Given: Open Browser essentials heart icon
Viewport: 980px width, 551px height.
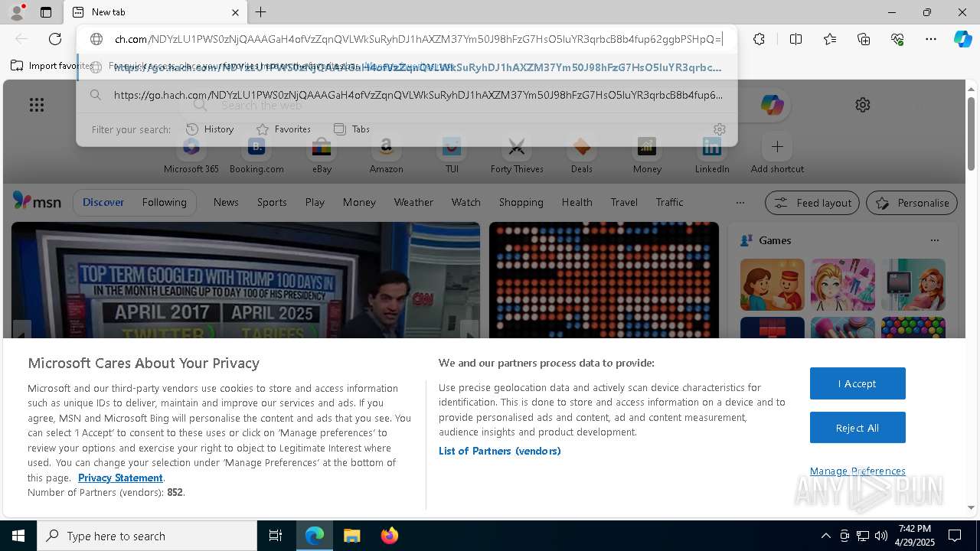Looking at the screenshot, I should pos(897,39).
